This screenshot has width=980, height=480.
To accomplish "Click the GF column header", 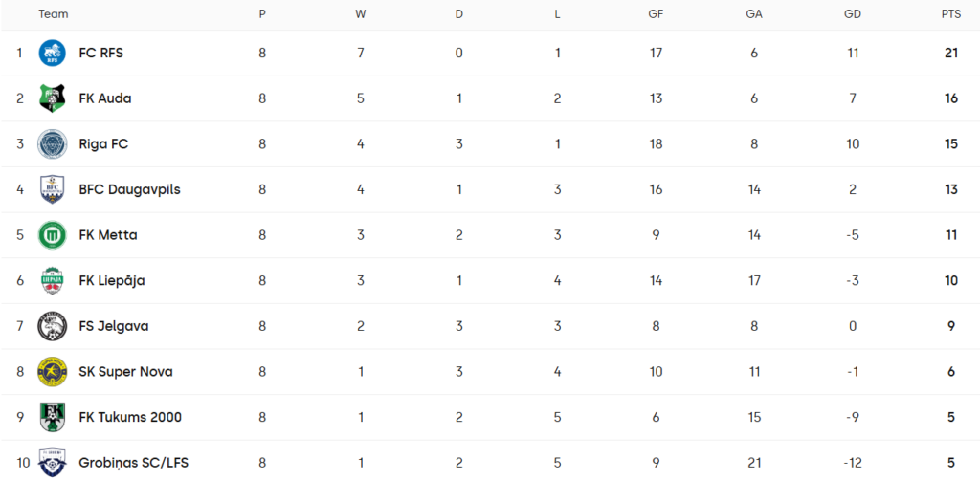I will click(x=656, y=14).
